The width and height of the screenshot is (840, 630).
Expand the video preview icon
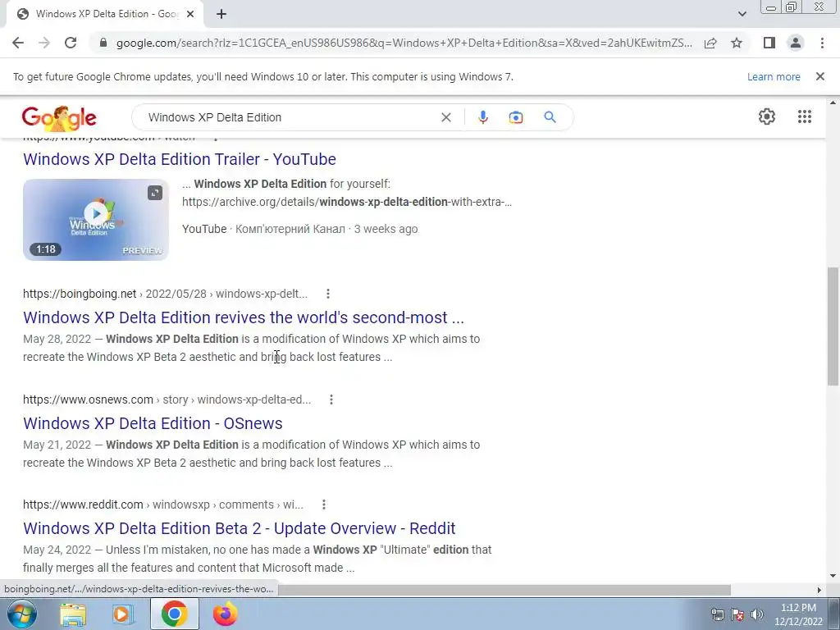(155, 193)
